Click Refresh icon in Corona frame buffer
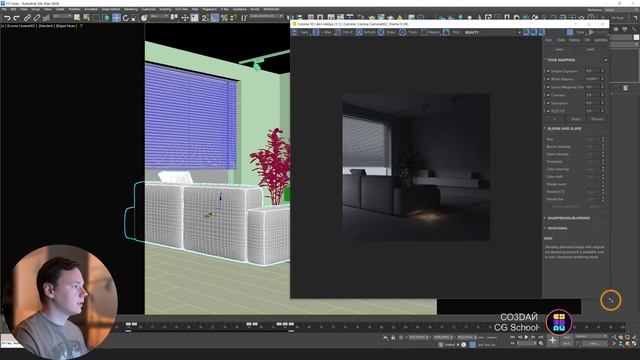Viewport: 640px width, 360px height. click(x=359, y=32)
